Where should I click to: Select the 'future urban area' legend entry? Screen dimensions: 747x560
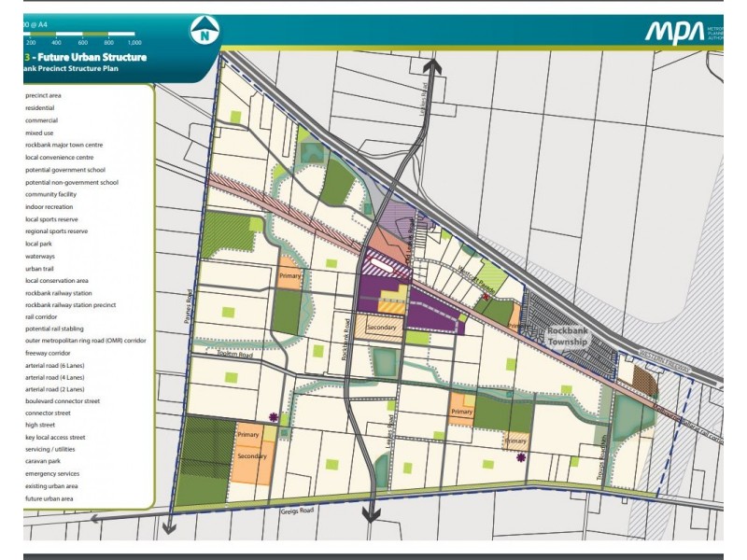(x=49, y=498)
